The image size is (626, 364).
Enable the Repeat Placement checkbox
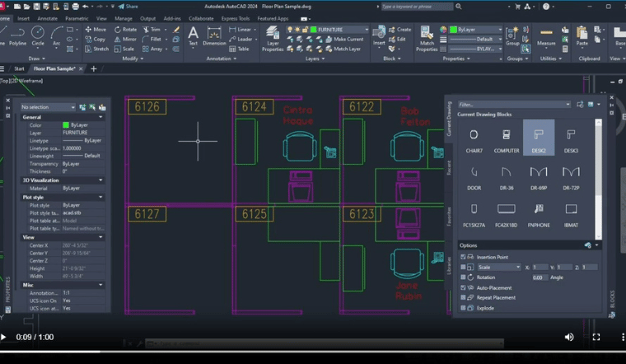pyautogui.click(x=463, y=297)
